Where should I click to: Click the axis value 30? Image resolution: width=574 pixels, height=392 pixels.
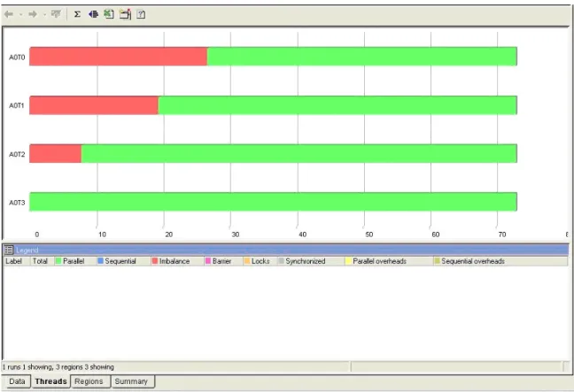click(x=236, y=234)
